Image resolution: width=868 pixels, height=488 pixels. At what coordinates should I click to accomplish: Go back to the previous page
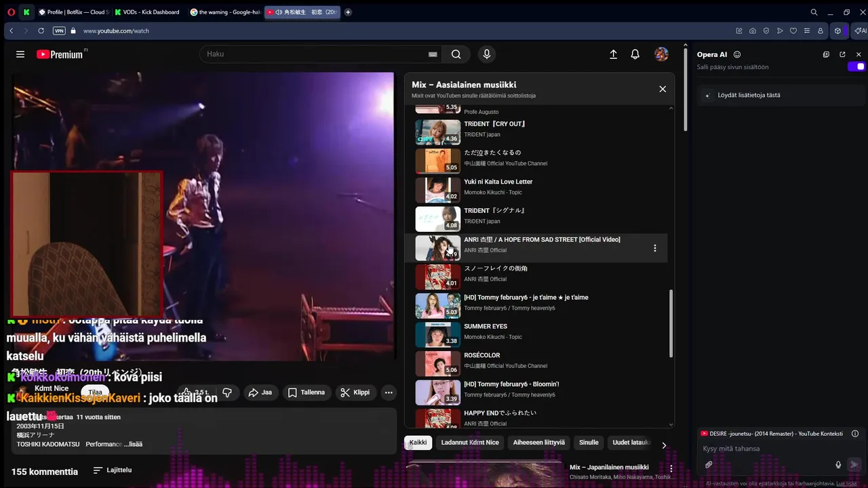click(11, 30)
